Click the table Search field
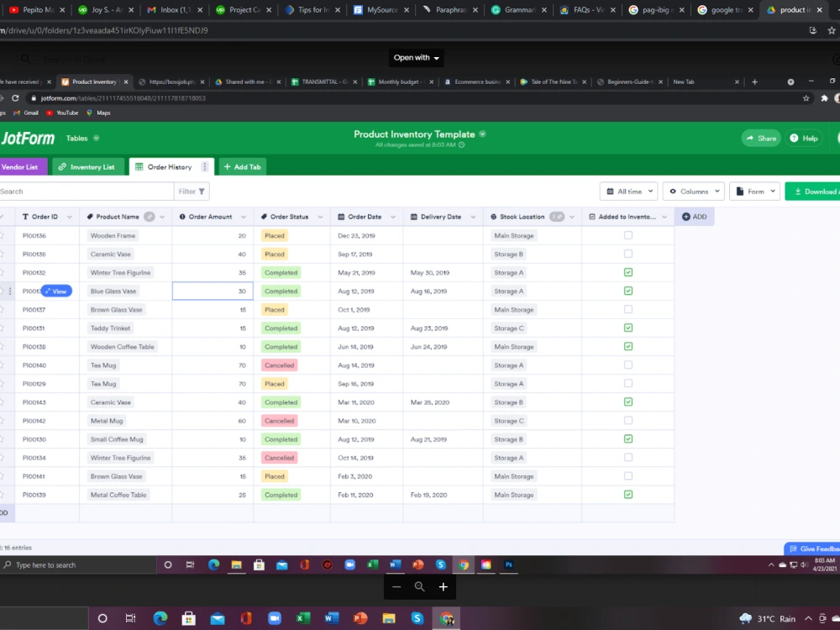Screen dimensions: 840x630 coord(86,192)
